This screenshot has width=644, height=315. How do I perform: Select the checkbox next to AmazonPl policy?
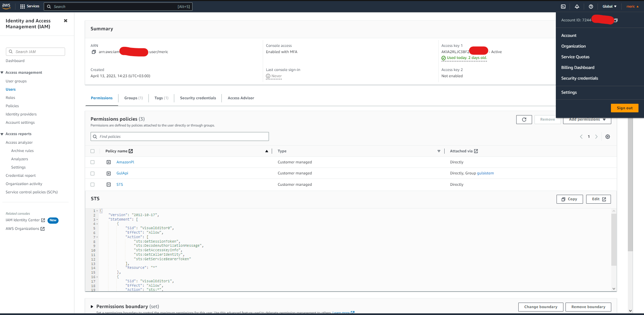tap(93, 162)
